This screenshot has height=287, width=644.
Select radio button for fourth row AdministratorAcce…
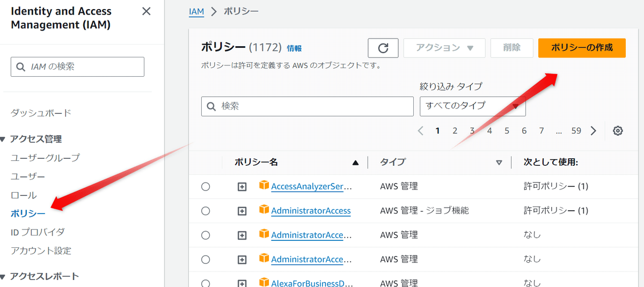(206, 260)
